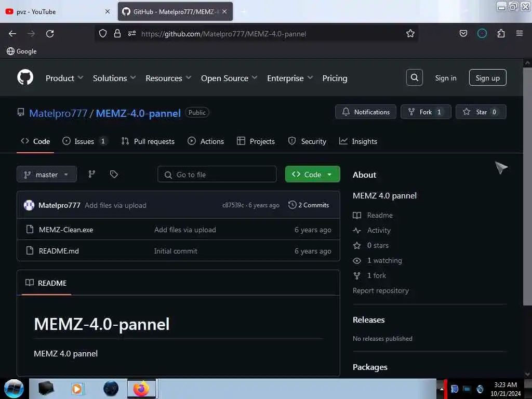Open Windows Start orb
532x399 pixels.
[x=14, y=389]
